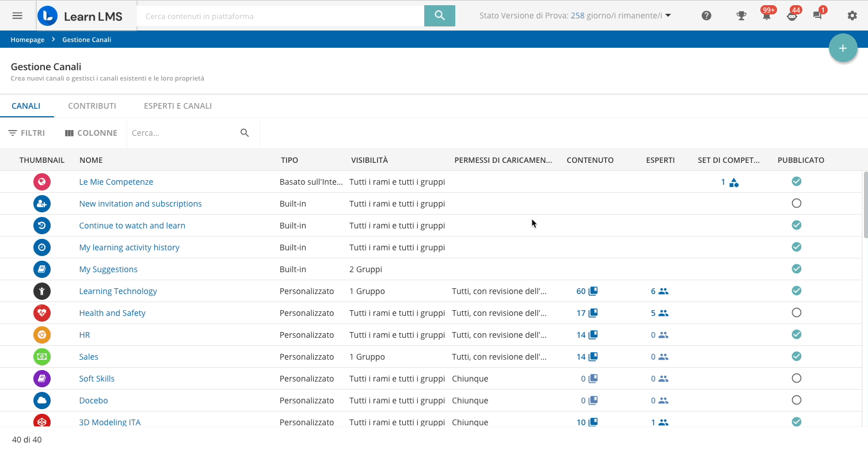Click the New invitation and subscriptions thumbnail icon
This screenshot has height=450, width=868.
pos(42,204)
